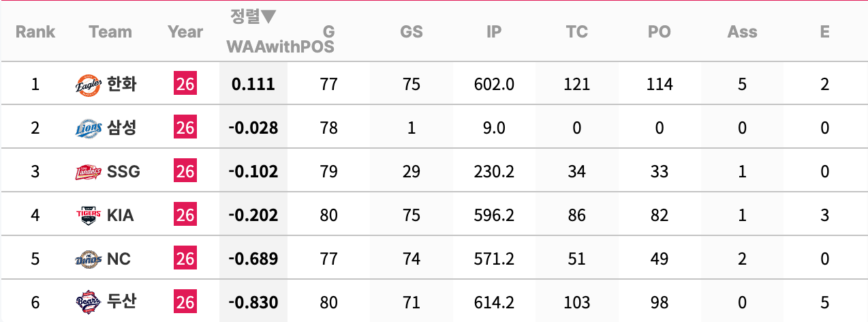Sort by the Ass column header
This screenshot has width=868, height=322.
pos(742,31)
